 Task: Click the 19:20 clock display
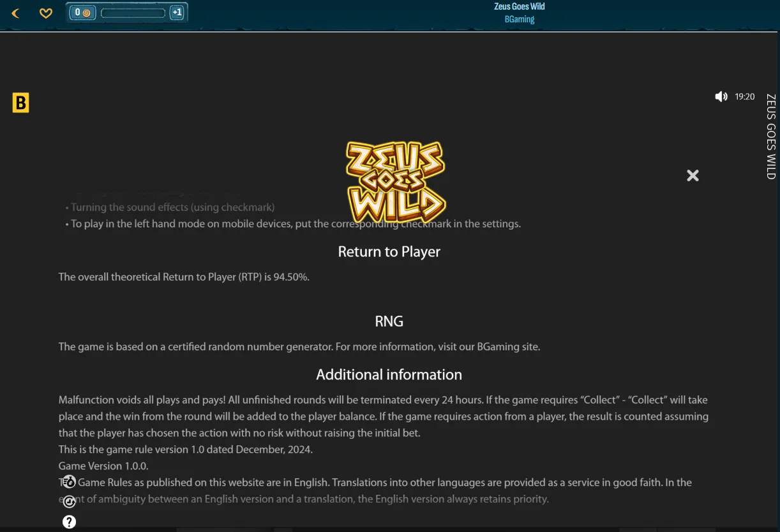tap(745, 97)
